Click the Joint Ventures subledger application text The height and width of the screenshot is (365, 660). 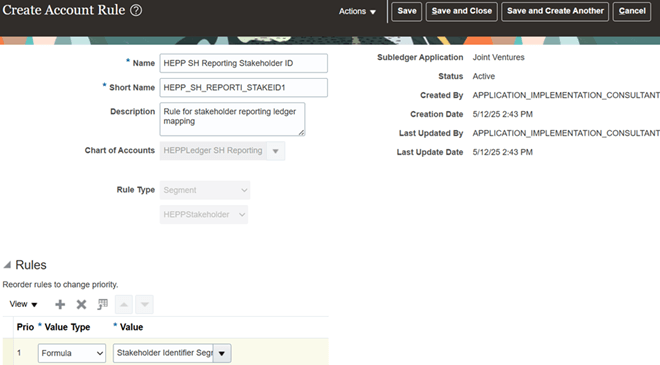(x=498, y=57)
